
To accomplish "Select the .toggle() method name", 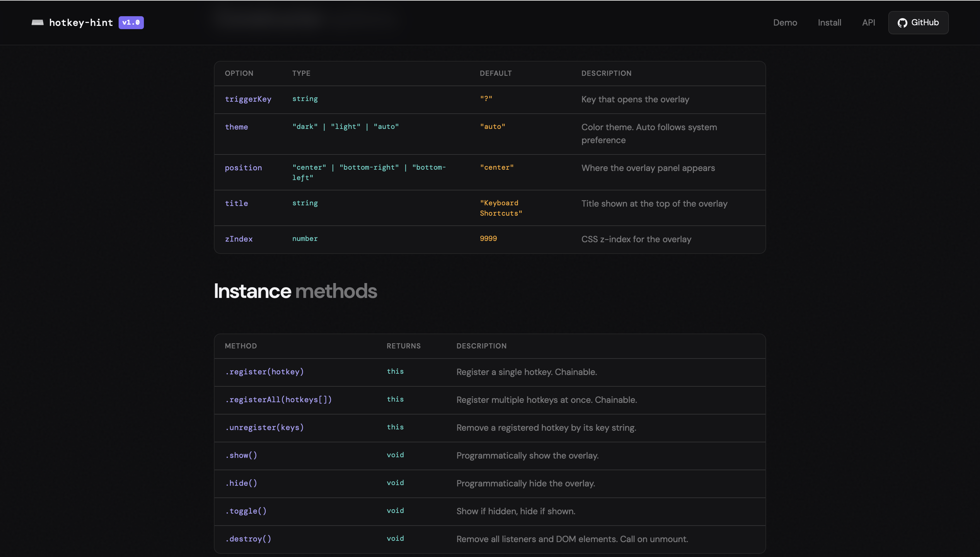I will [x=246, y=511].
